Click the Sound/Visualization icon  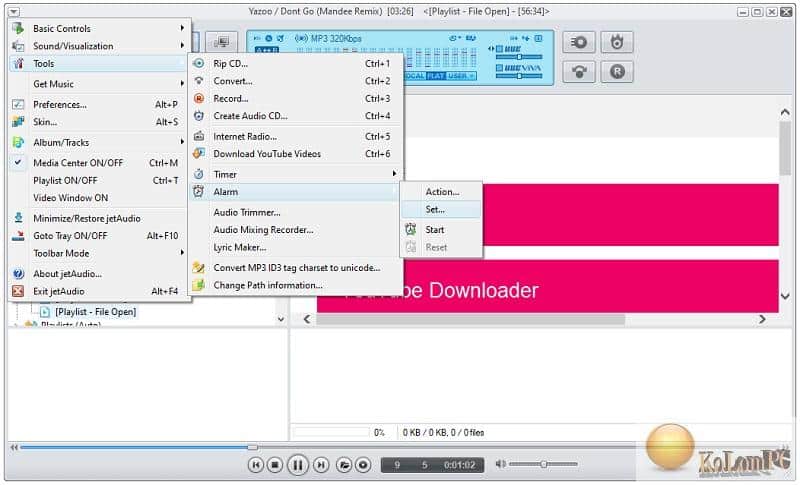point(18,46)
